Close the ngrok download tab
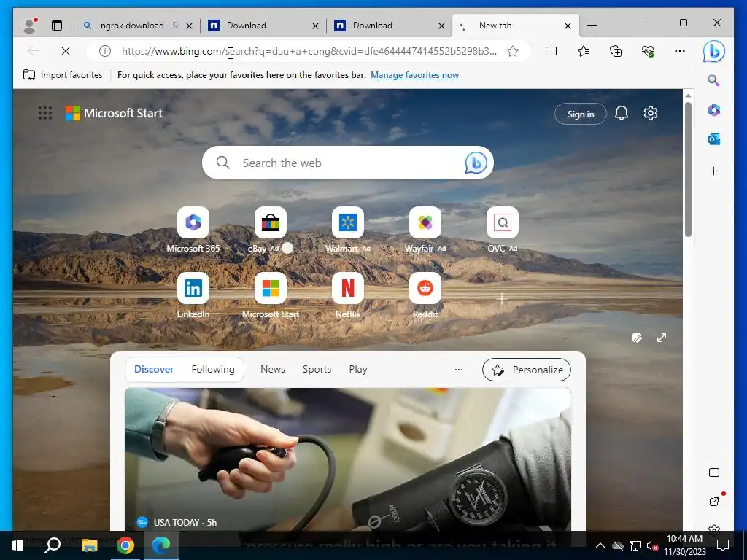This screenshot has width=747, height=560. 189,26
